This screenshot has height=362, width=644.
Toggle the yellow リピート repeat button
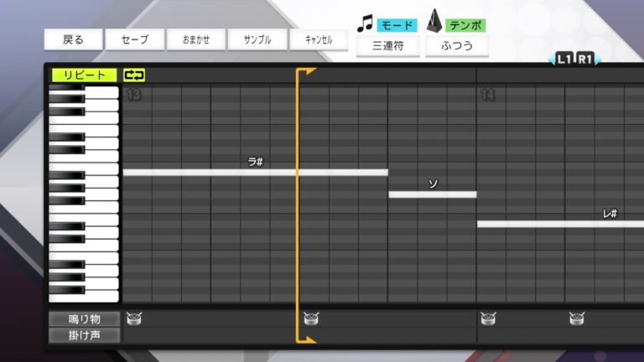pos(85,75)
